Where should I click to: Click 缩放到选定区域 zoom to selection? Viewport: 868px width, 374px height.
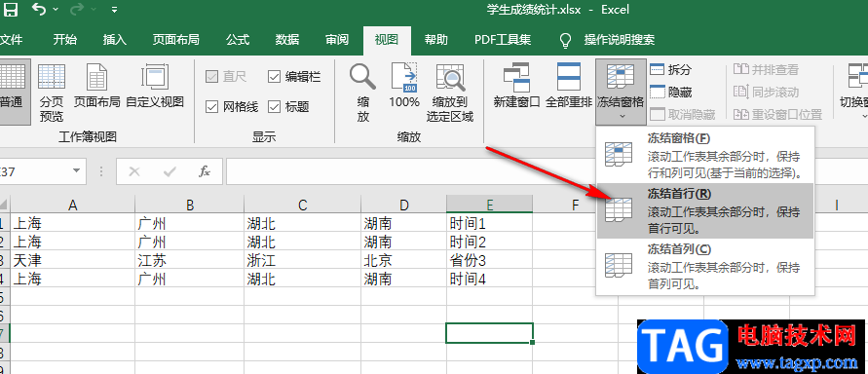click(x=450, y=93)
